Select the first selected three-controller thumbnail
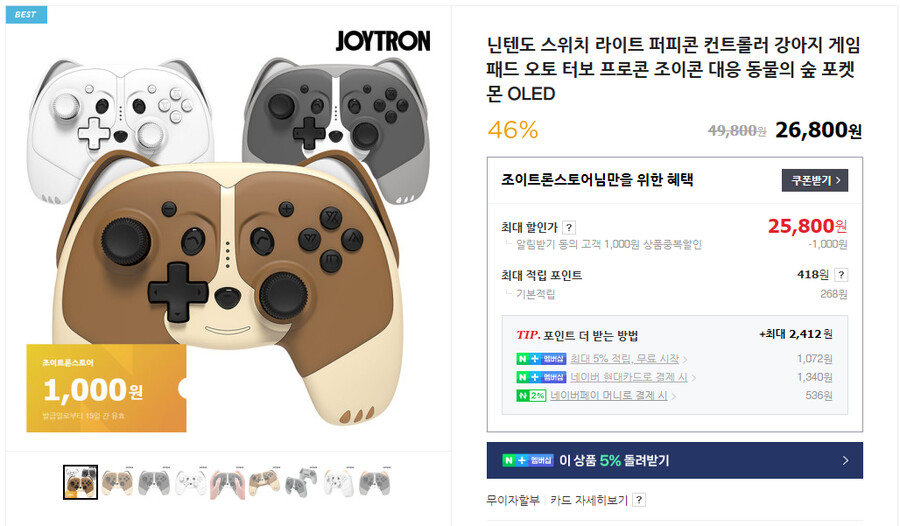The image size is (900, 526). pyautogui.click(x=80, y=482)
